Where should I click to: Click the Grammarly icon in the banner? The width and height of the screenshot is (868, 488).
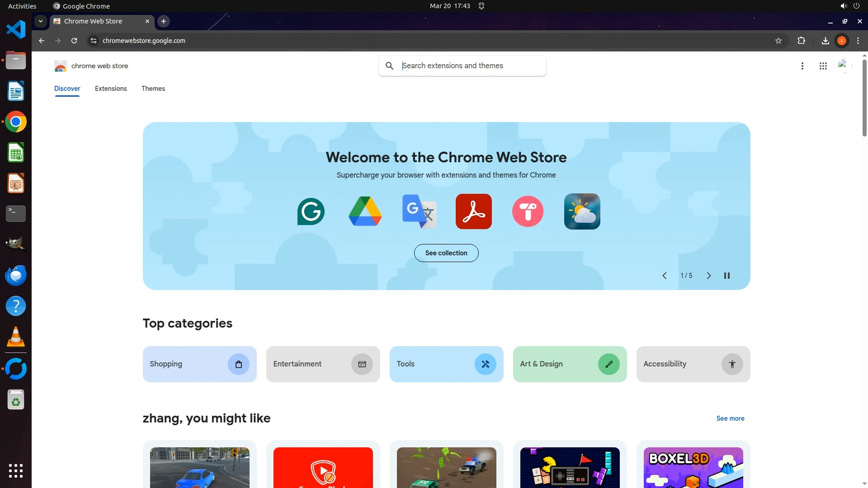pyautogui.click(x=311, y=211)
